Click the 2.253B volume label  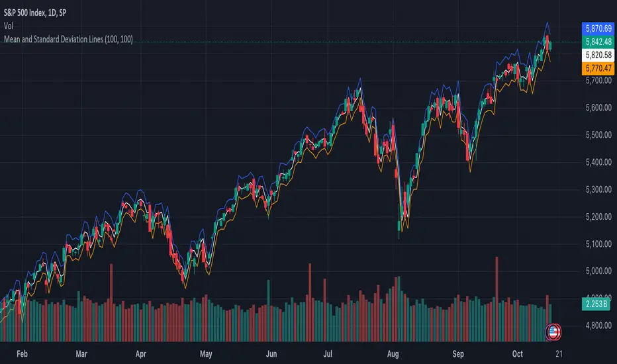596,304
